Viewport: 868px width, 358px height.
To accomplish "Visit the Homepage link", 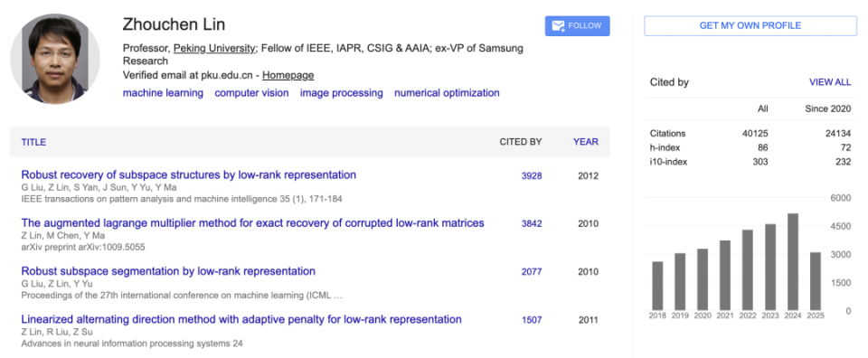I will tap(288, 75).
